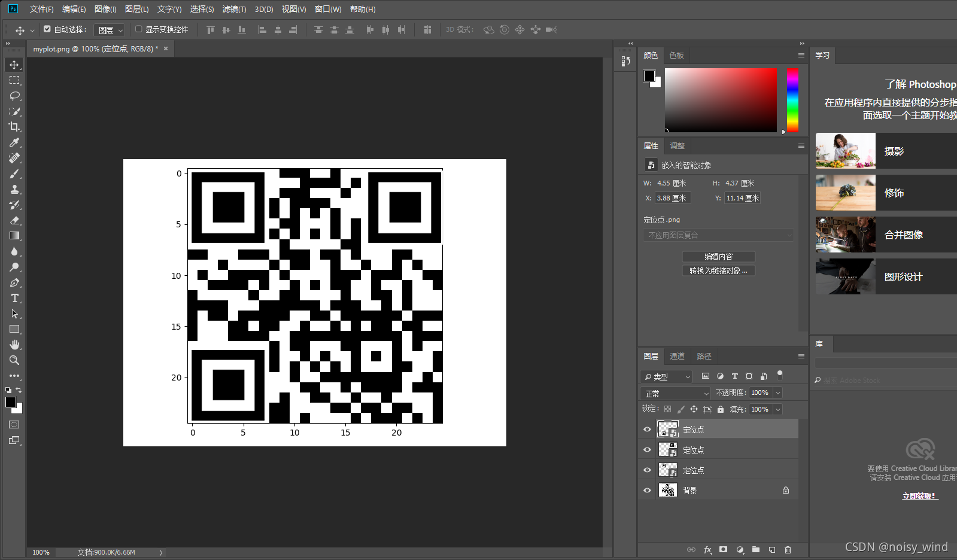The height and width of the screenshot is (560, 957).
Task: Select the Path Selection tool
Action: coord(14,314)
